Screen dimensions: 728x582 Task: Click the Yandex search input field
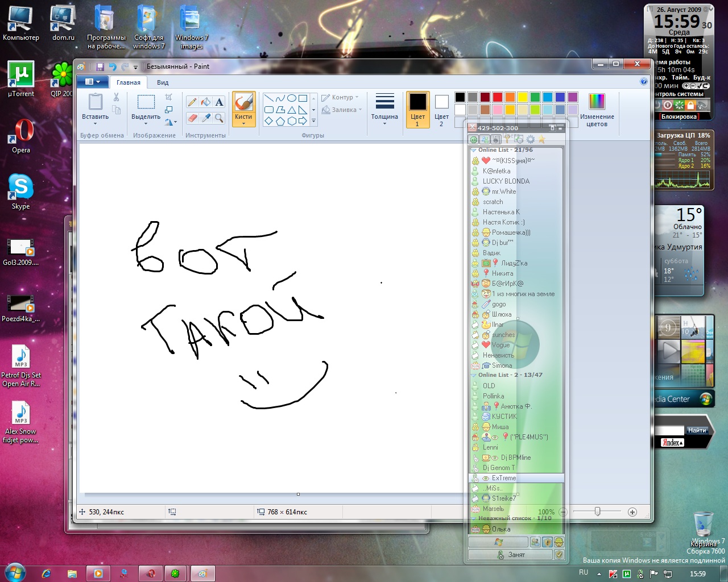pyautogui.click(x=669, y=430)
